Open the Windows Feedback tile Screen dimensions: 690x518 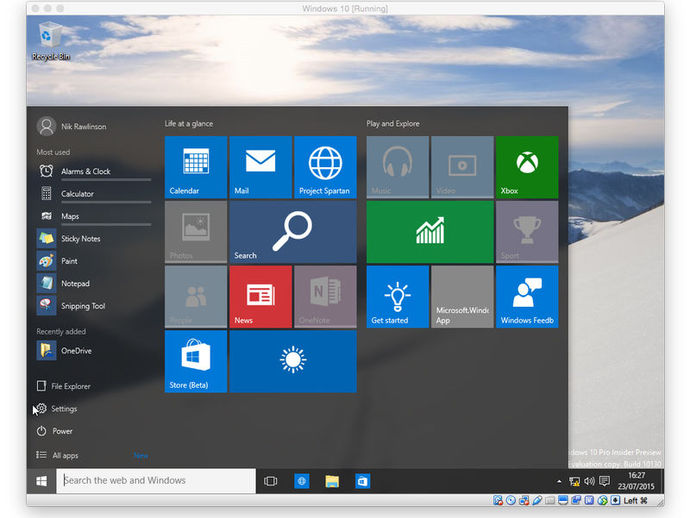click(527, 297)
